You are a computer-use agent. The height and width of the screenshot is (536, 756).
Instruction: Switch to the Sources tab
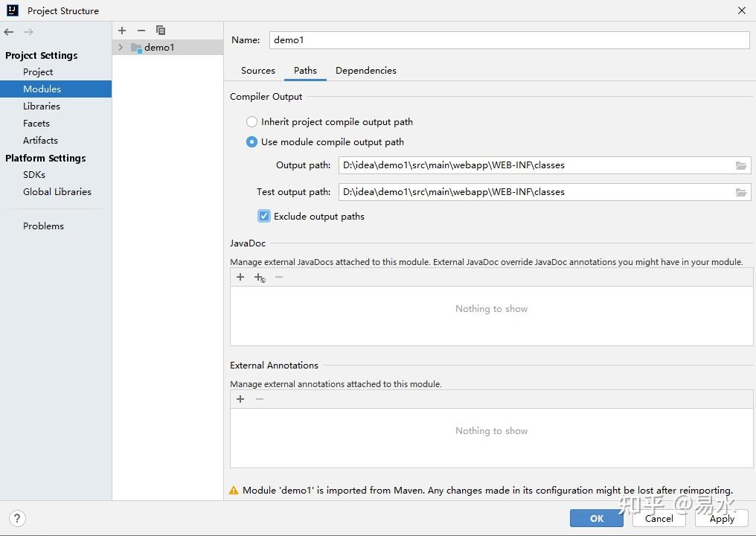click(258, 70)
